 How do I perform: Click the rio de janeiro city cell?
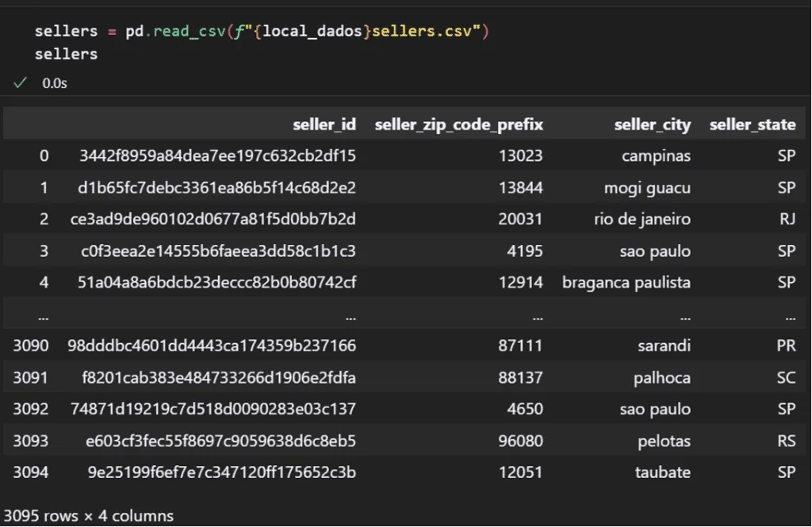(642, 220)
